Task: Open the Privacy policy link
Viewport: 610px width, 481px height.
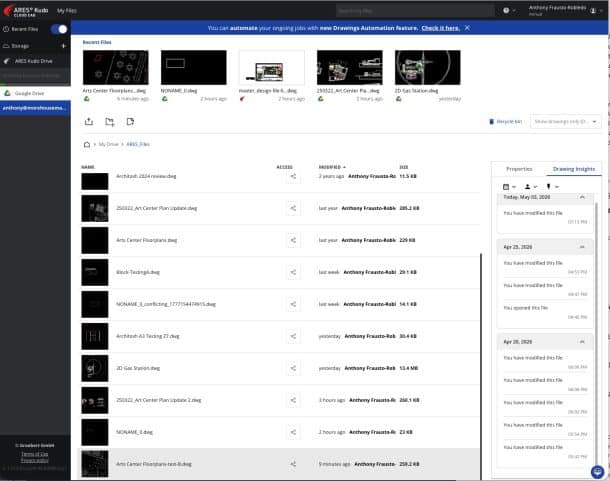Action: coord(35,460)
